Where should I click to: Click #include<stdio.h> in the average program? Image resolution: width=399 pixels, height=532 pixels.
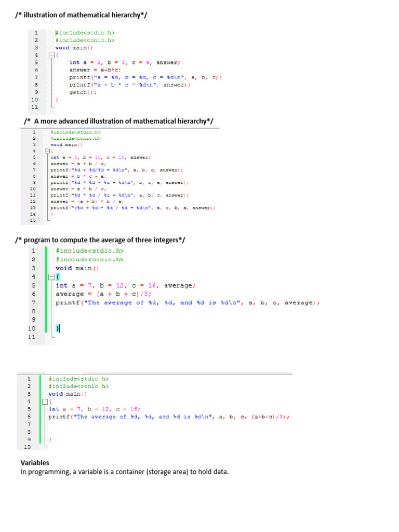point(89,251)
